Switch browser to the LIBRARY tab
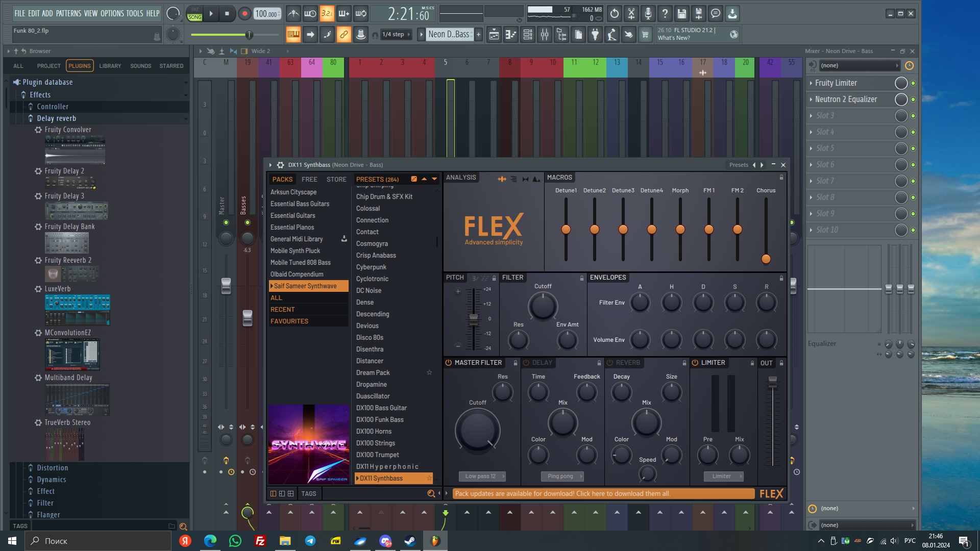980x551 pixels. click(x=110, y=66)
